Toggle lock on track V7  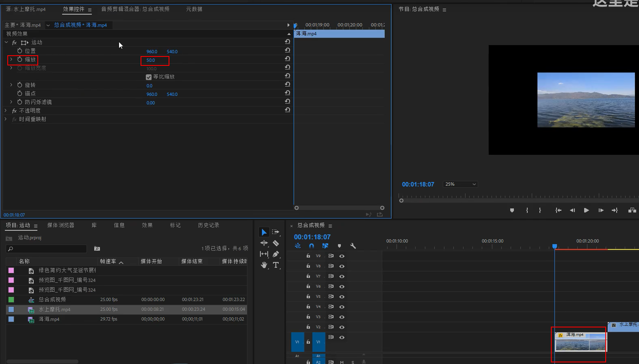[308, 276]
